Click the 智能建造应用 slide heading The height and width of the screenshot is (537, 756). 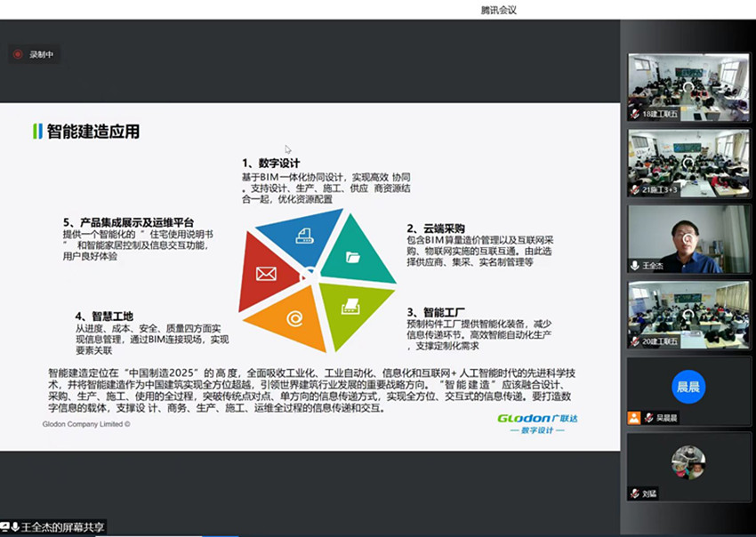[92, 132]
